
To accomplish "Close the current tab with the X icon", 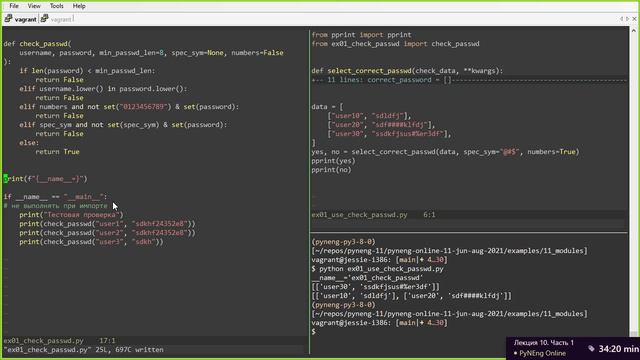I will point(634,19).
